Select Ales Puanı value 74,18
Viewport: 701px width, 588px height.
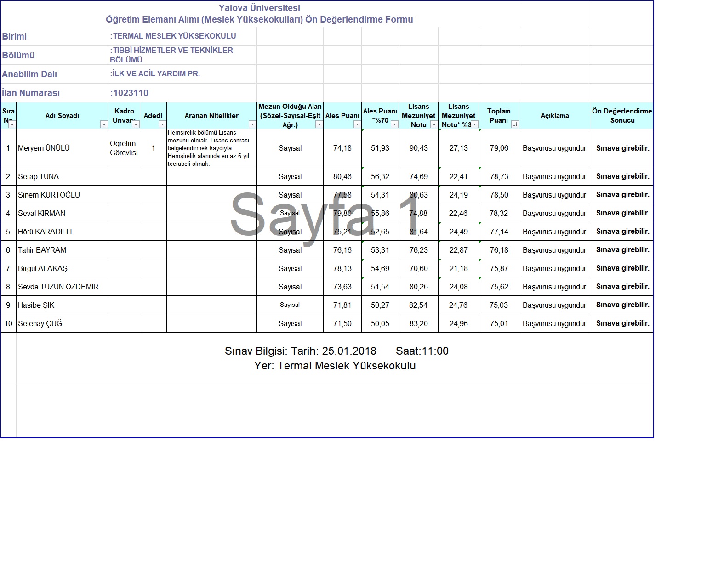(342, 148)
